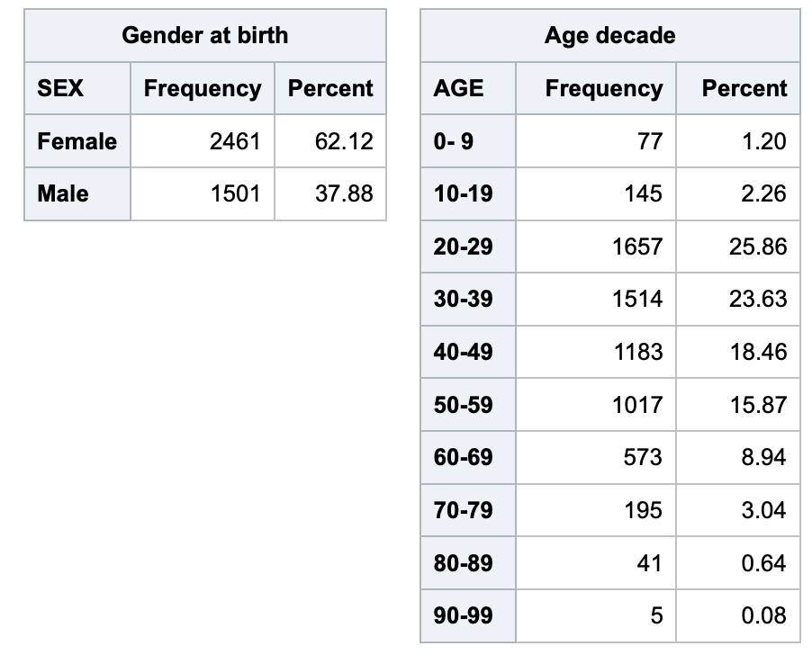Screen dimensions: 812x655
Task: Click the "Age decade" table title
Action: [x=609, y=36]
